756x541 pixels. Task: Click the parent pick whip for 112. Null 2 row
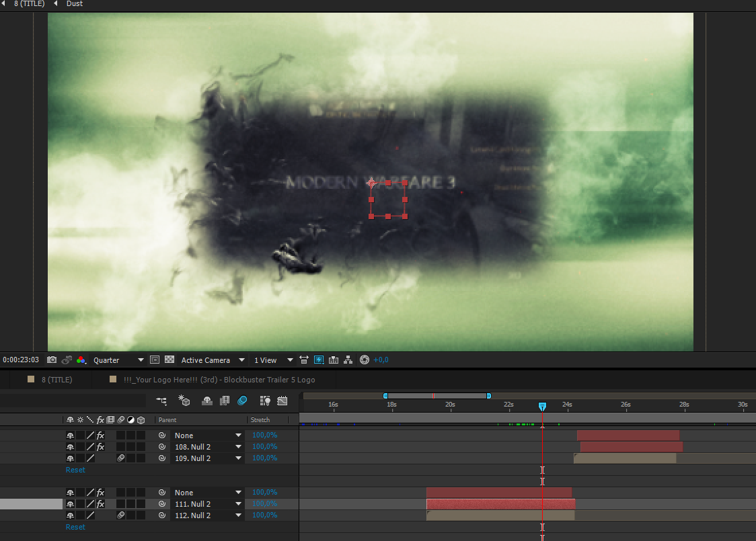(162, 515)
